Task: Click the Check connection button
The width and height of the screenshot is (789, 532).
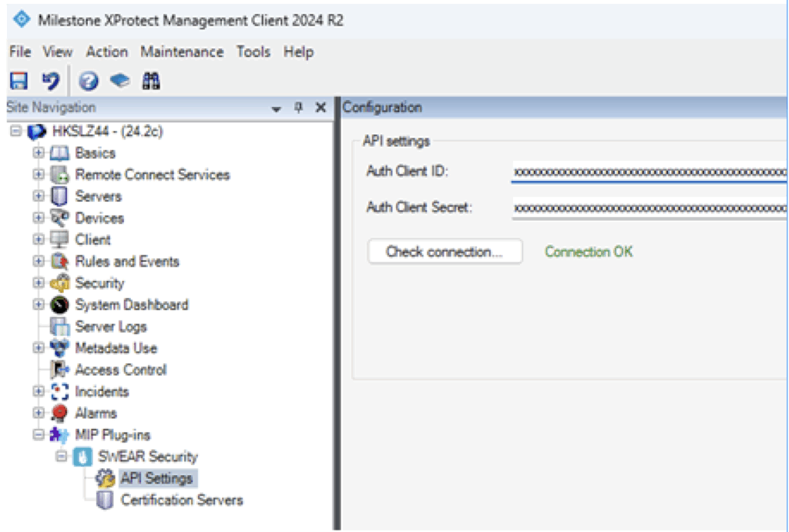Action: click(x=445, y=252)
